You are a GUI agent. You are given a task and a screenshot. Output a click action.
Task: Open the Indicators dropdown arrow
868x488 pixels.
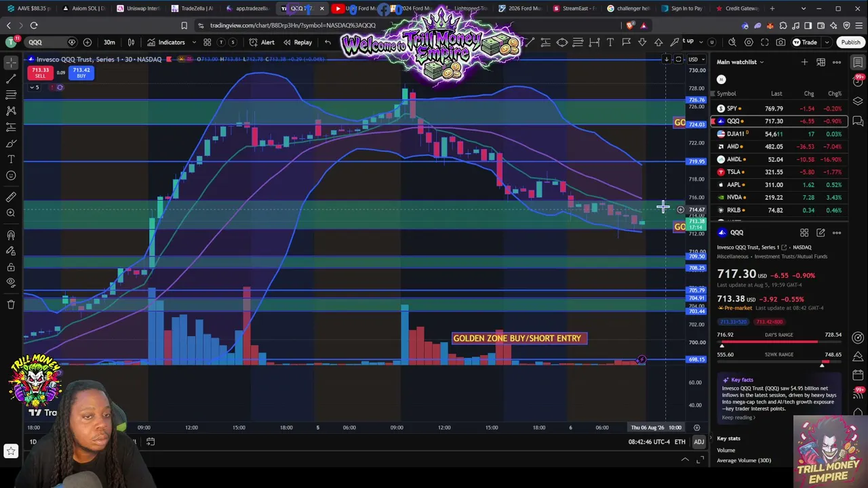pos(194,42)
